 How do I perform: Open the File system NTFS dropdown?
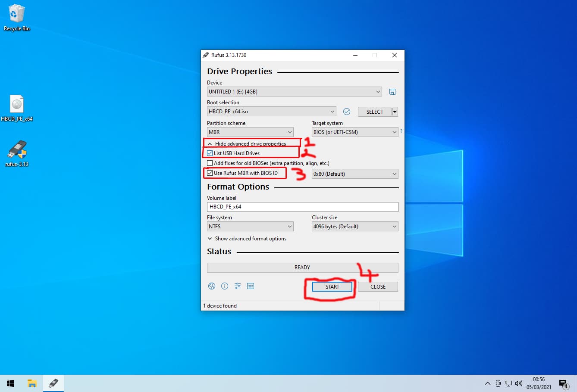coord(250,227)
